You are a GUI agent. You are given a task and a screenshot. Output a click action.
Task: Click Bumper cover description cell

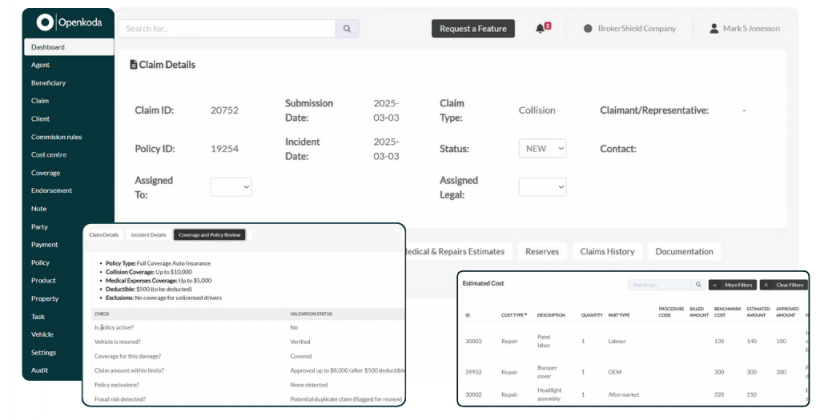click(546, 372)
